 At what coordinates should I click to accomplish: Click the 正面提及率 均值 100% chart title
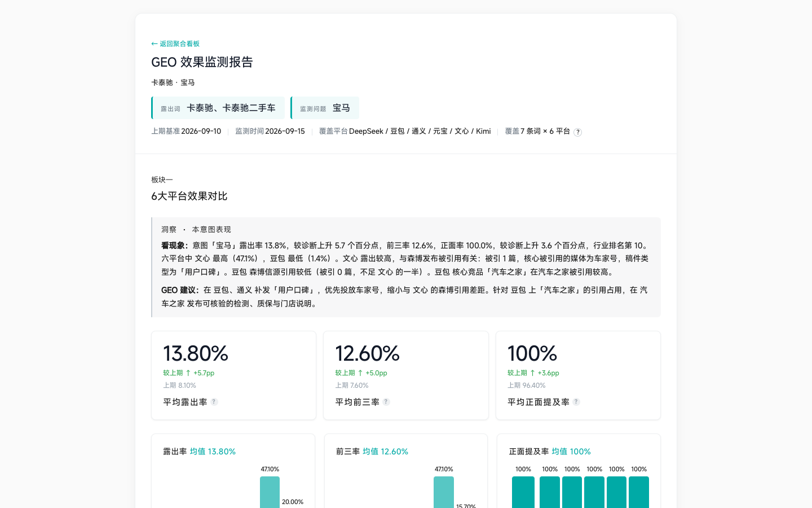(x=550, y=452)
